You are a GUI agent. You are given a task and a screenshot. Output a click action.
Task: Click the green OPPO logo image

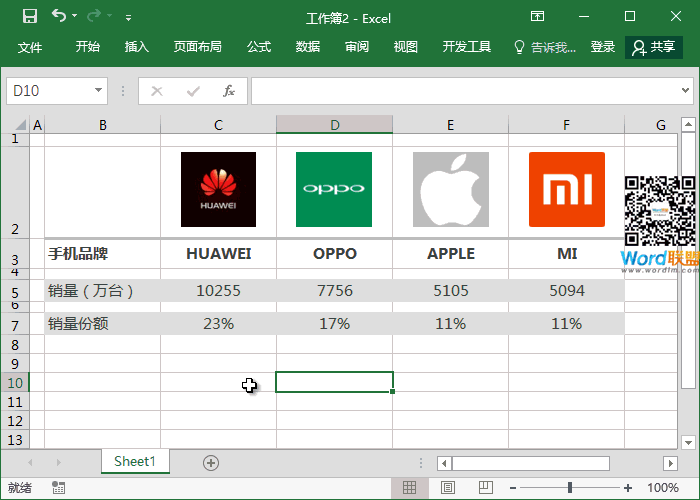click(334, 189)
